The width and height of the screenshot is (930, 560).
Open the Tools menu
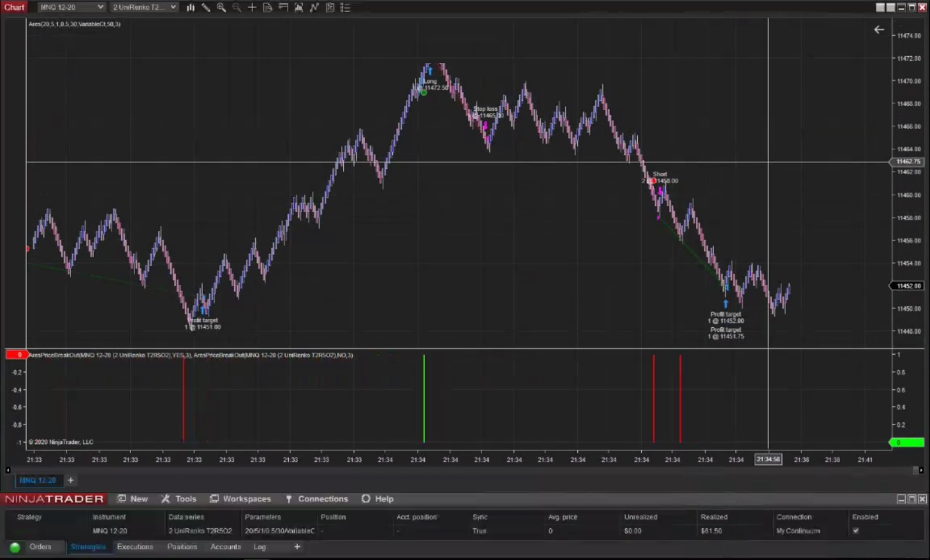pos(179,499)
